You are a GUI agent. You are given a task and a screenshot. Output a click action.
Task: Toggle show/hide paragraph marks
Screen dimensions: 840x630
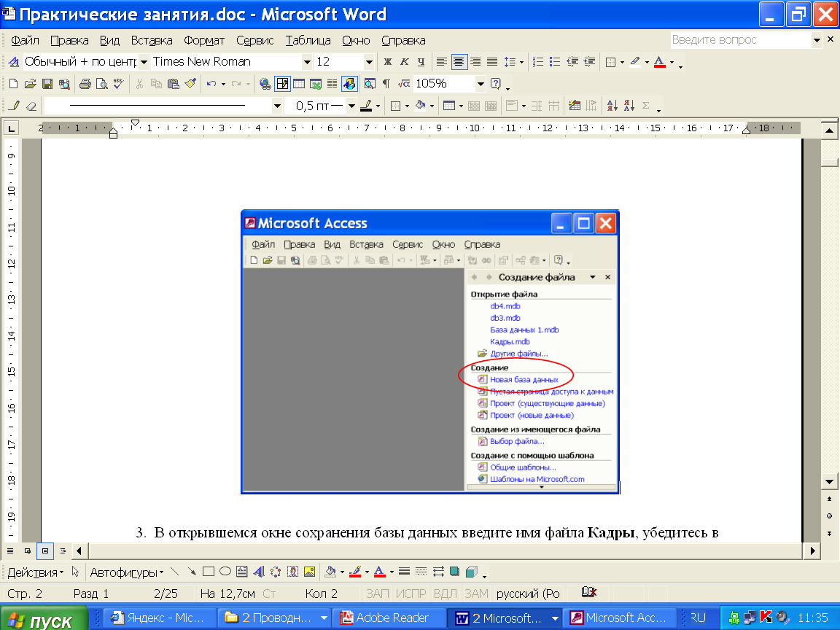coord(386,84)
